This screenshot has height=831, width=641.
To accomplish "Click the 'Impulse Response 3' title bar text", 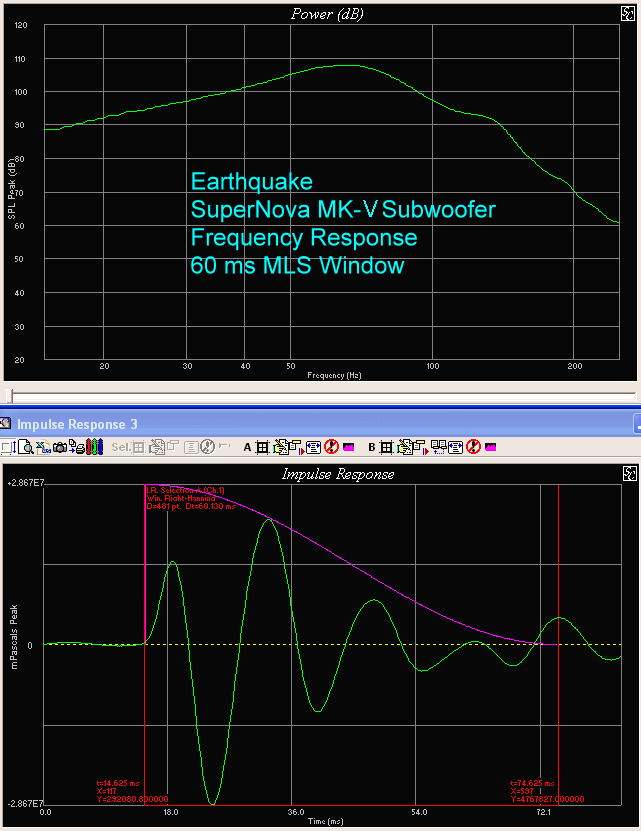I will [77, 425].
